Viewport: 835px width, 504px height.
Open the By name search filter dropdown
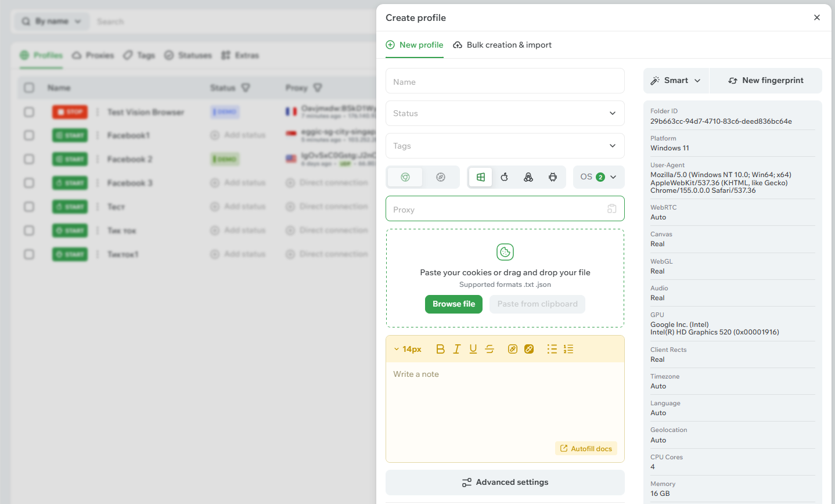click(x=51, y=21)
